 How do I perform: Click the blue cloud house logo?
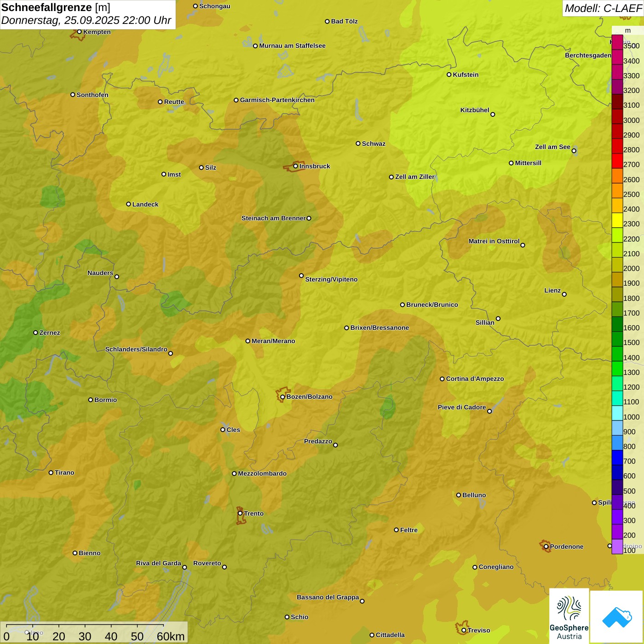[617, 617]
